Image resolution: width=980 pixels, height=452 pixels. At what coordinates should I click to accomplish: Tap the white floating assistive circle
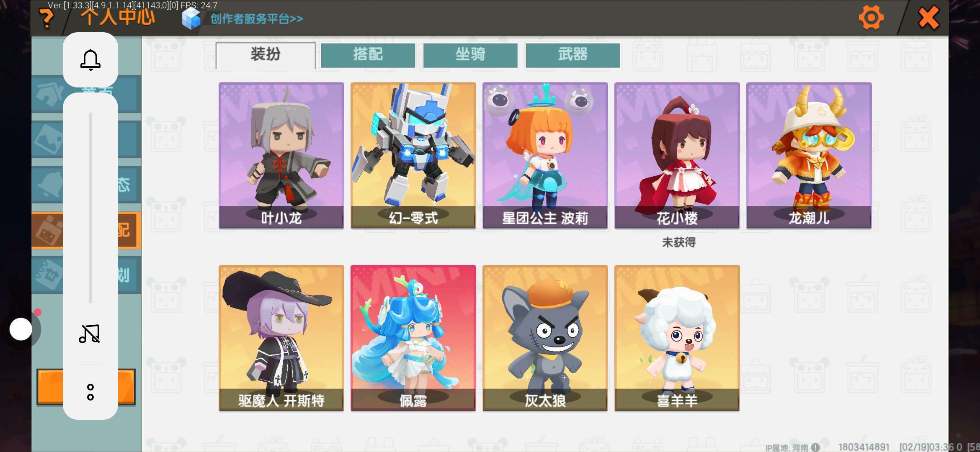pos(21,329)
